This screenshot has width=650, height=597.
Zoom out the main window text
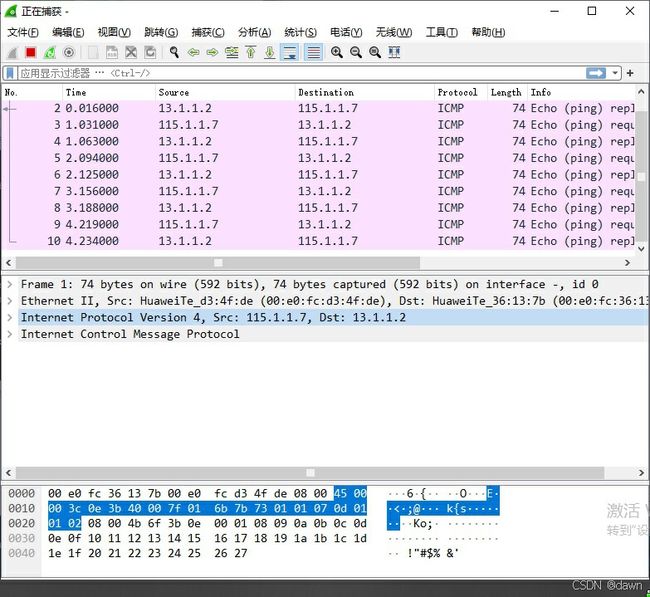(x=356, y=53)
